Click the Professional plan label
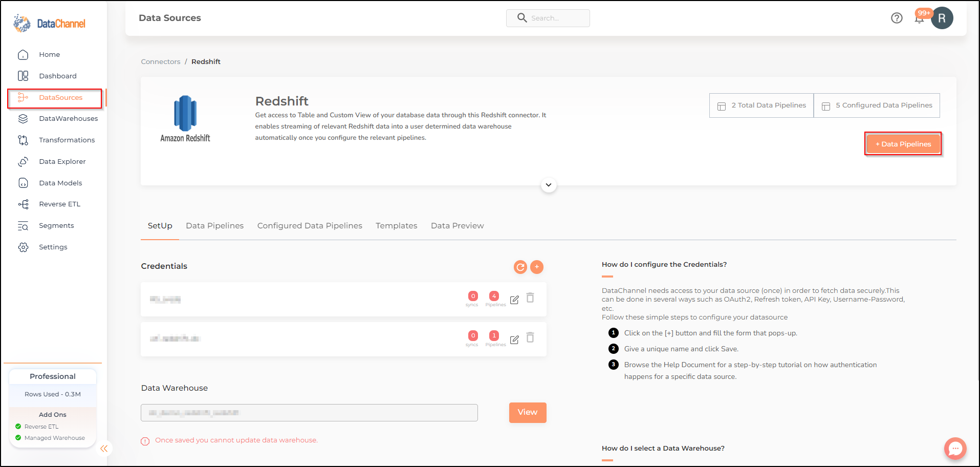 (53, 376)
